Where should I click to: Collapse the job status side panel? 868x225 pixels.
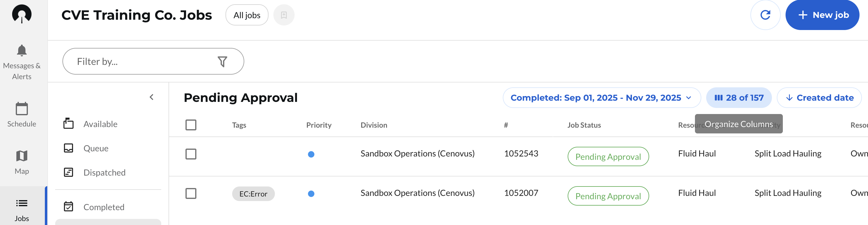click(152, 97)
